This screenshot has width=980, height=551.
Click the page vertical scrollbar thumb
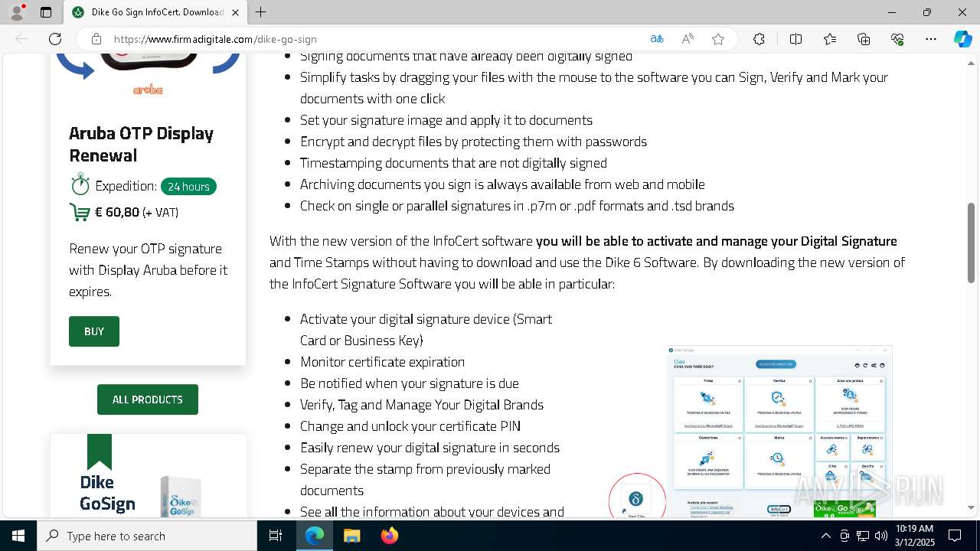(x=972, y=242)
